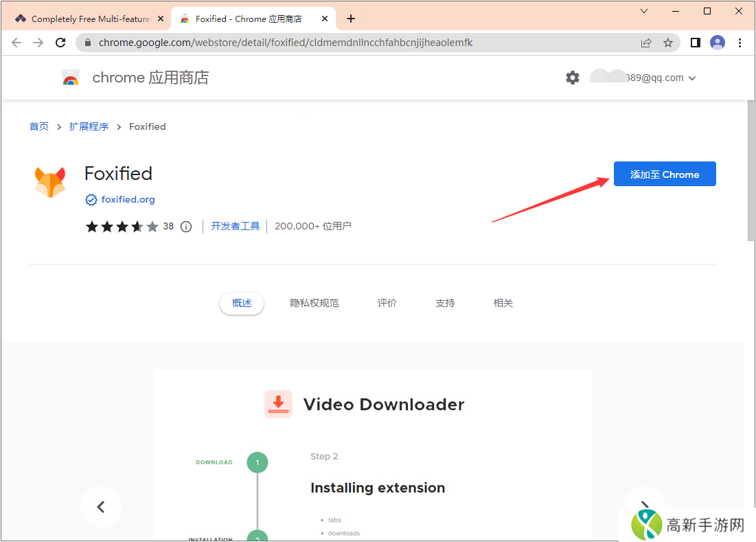Visit the foxified.org link

(127, 199)
